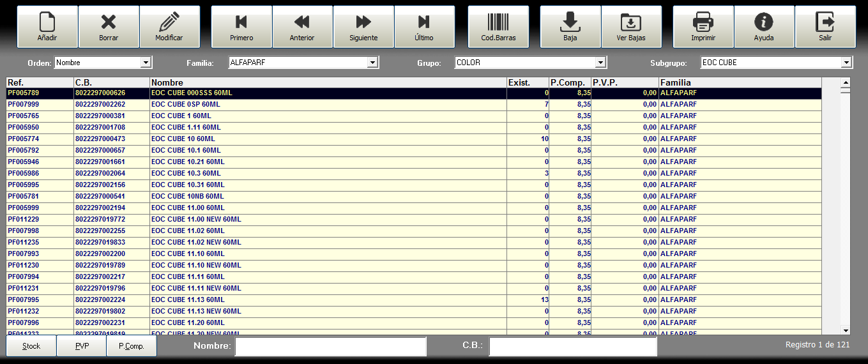This screenshot has height=364, width=868.
Task: Select item EOC CUBE 11.10 NEW 60ML
Action: (x=196, y=266)
